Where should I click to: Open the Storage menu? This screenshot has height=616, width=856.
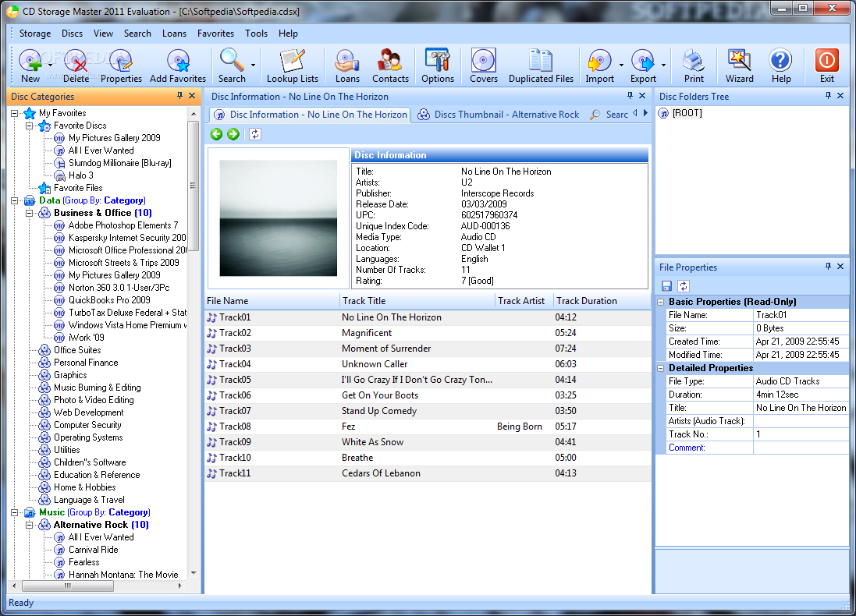(35, 34)
